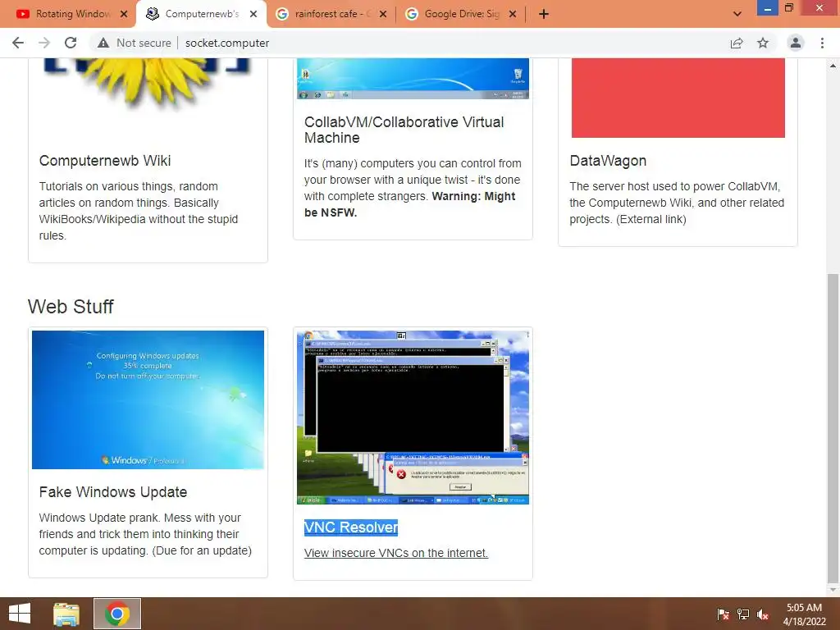Click the page vertical scrollbar thumb
Image resolution: width=840 pixels, height=630 pixels.
[x=833, y=428]
